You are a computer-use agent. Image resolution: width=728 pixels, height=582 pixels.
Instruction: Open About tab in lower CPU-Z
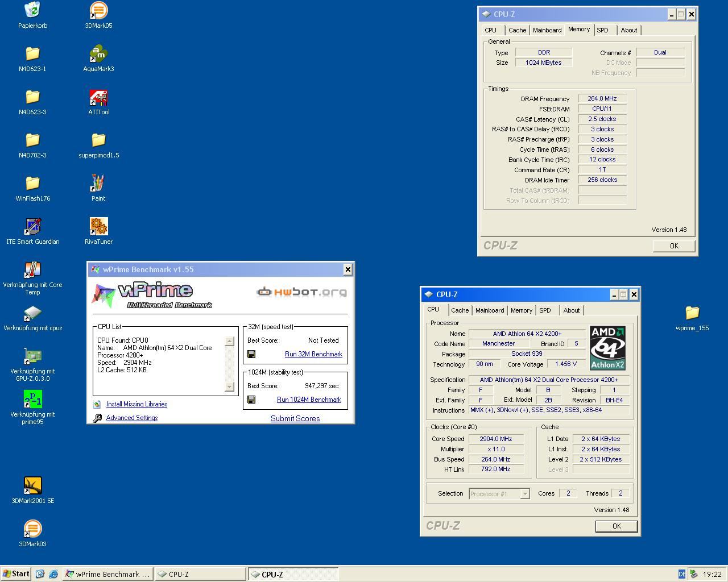[572, 310]
